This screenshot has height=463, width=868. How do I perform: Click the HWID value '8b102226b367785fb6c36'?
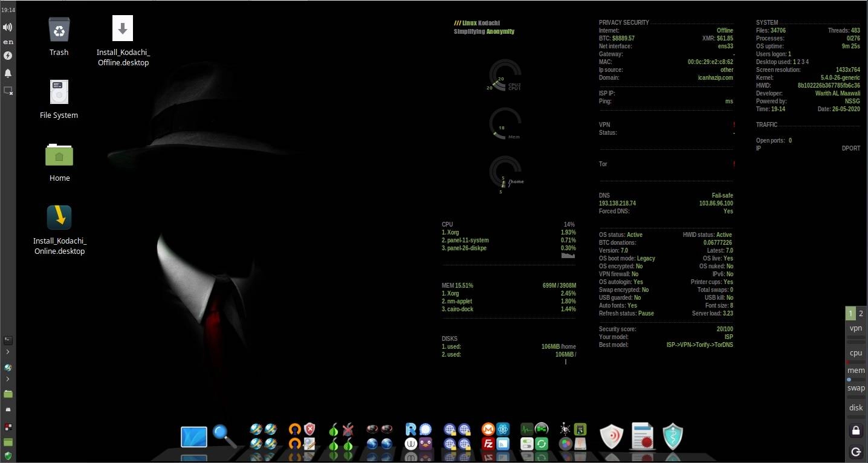coord(829,85)
